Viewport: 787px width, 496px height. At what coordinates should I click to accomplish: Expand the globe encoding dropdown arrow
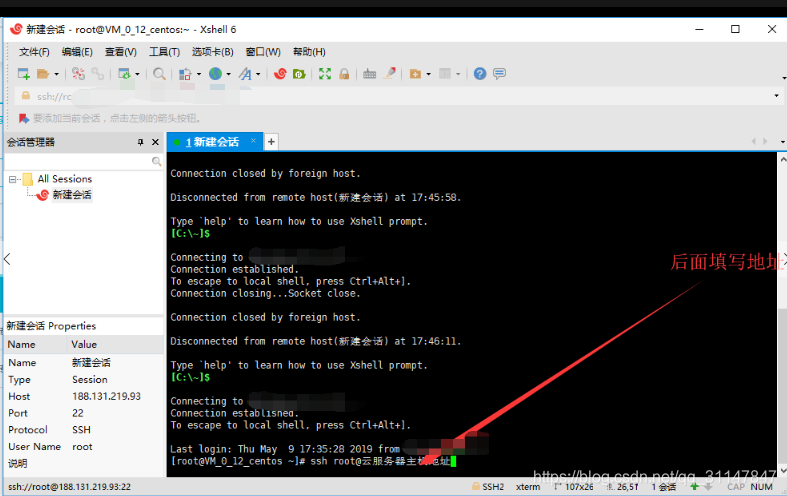[x=228, y=74]
